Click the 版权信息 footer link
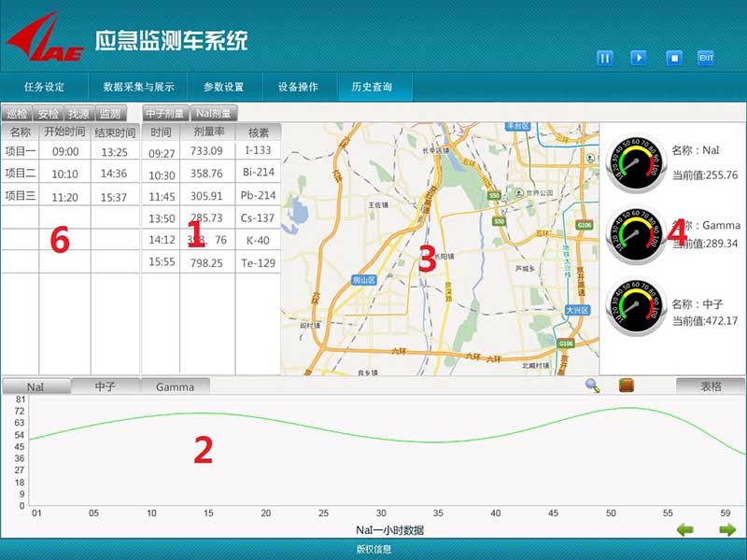Image resolution: width=747 pixels, height=560 pixels. click(374, 549)
